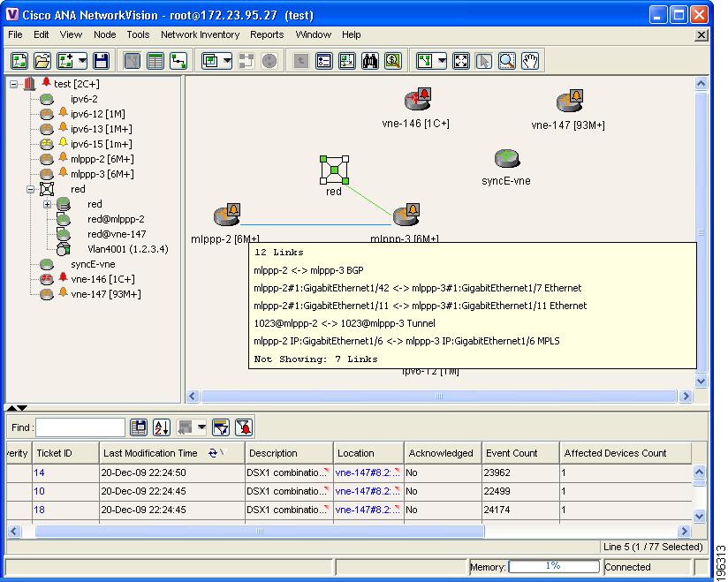Click the New Map toolbar icon
The width and height of the screenshot is (728, 582).
[x=19, y=61]
